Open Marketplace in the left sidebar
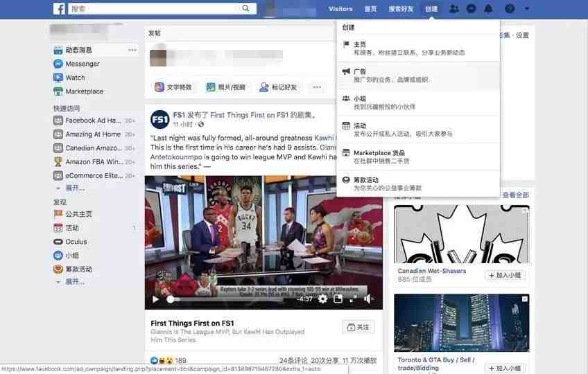588x374 pixels. click(x=78, y=91)
